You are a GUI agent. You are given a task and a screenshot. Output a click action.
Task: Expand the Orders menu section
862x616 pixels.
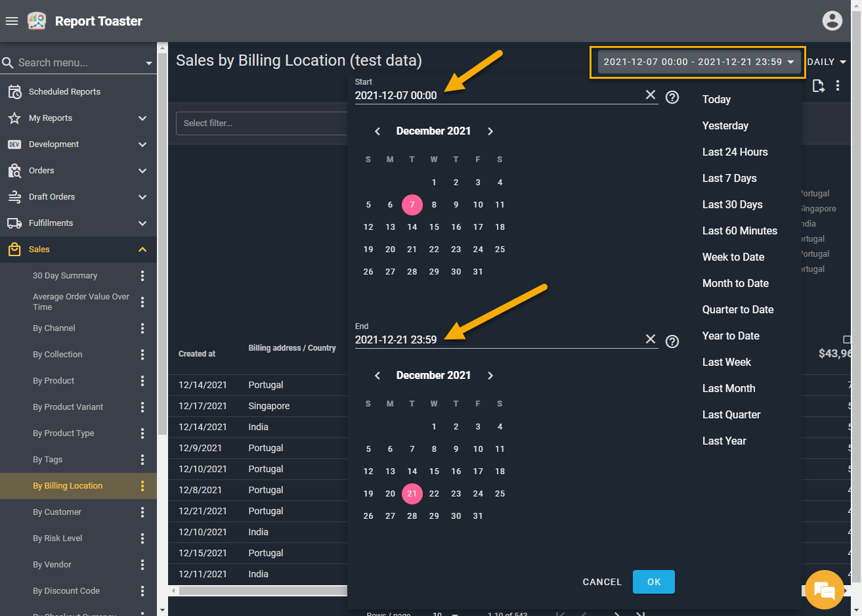(x=142, y=171)
